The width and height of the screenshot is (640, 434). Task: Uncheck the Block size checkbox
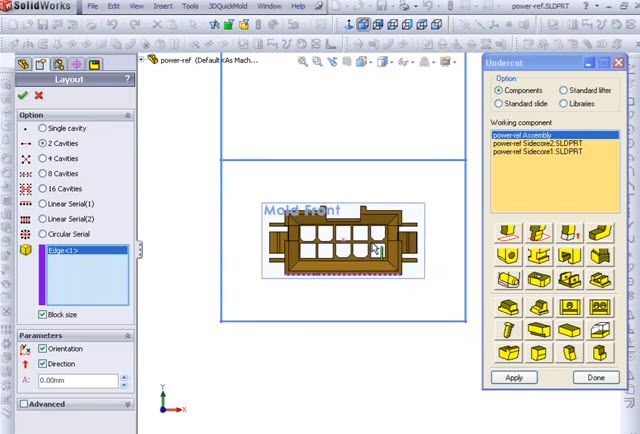[42, 314]
